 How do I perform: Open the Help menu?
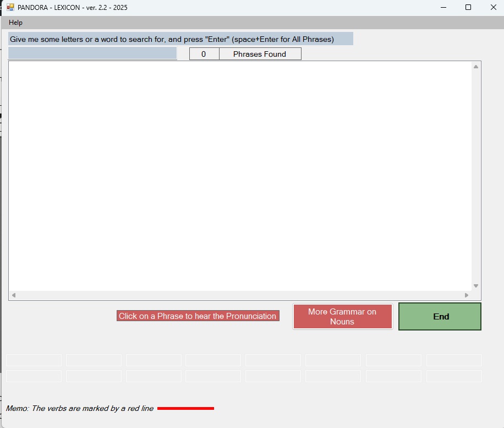pos(16,23)
